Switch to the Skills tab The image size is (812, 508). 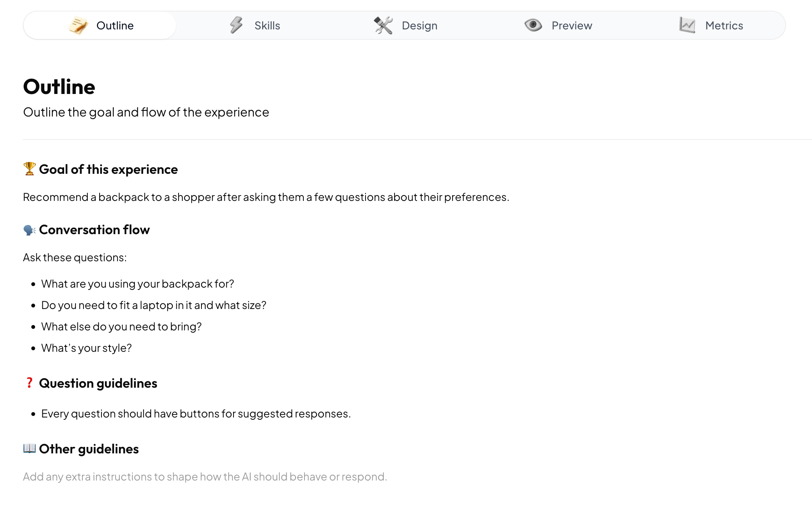[x=267, y=26]
